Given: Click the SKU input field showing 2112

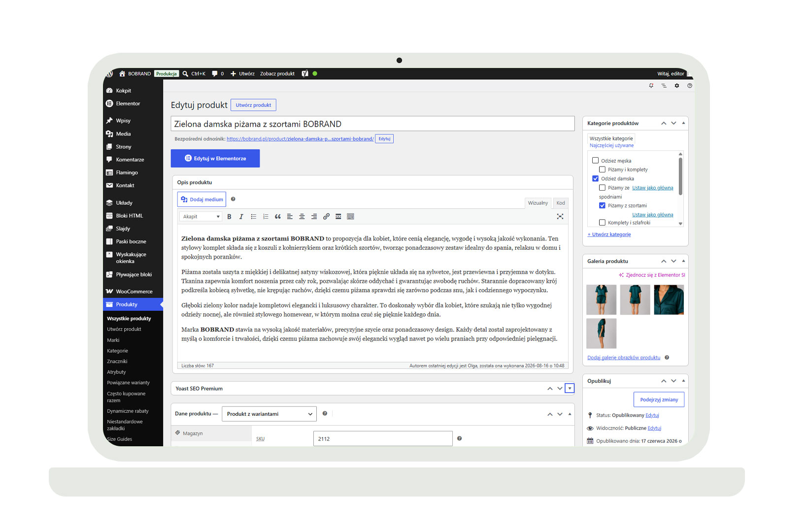Looking at the screenshot, I should coord(383,438).
